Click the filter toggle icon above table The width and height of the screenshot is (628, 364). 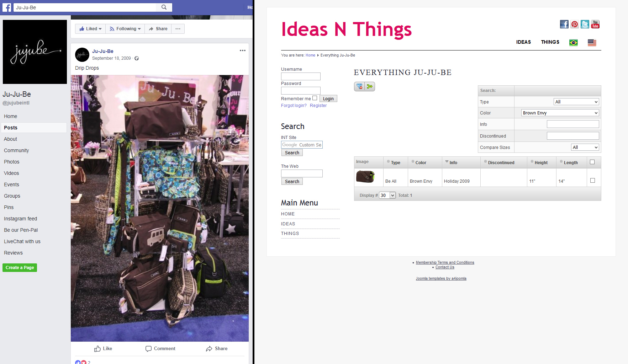click(x=359, y=86)
